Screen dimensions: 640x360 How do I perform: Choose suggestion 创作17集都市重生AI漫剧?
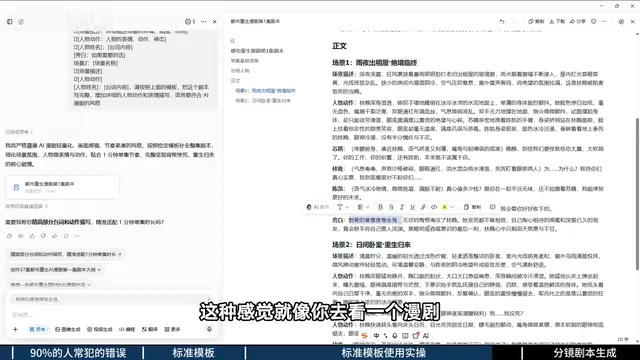click(x=55, y=270)
